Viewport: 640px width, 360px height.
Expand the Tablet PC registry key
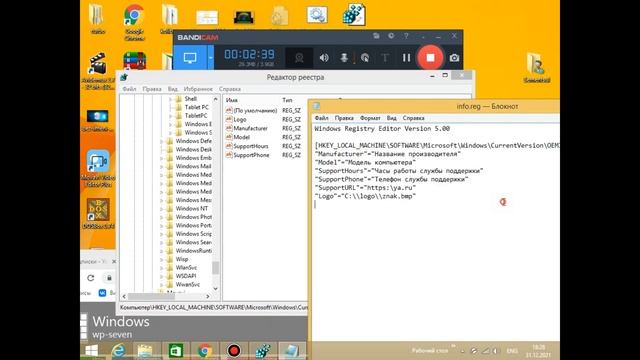tap(171, 107)
